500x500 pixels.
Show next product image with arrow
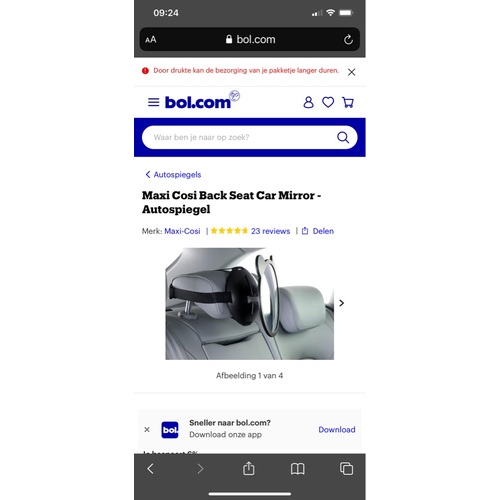click(x=341, y=303)
